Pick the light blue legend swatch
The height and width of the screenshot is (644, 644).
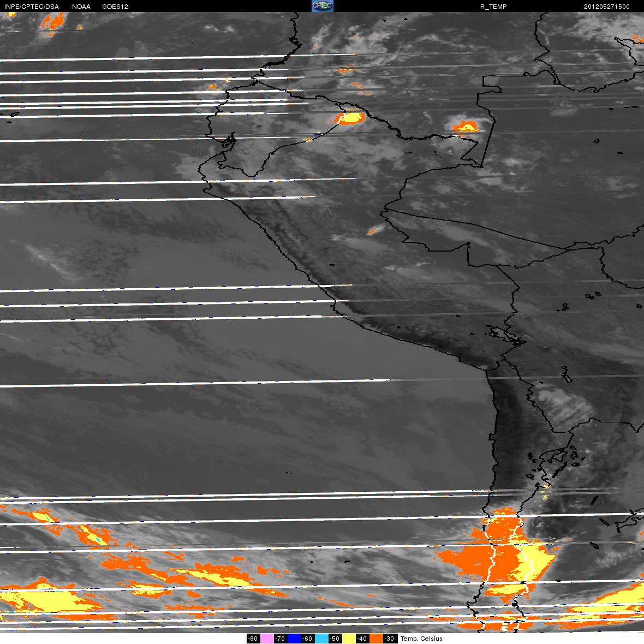coord(321,639)
